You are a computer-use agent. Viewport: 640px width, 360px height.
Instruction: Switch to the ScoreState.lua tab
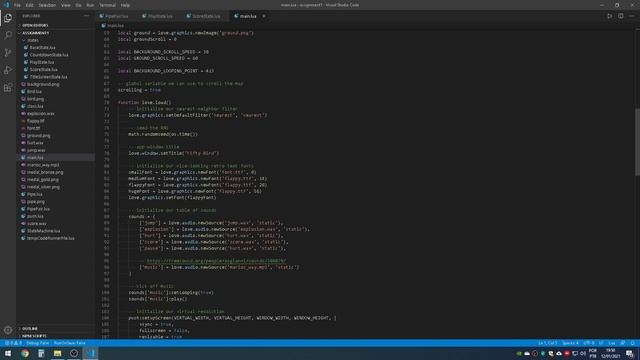206,16
